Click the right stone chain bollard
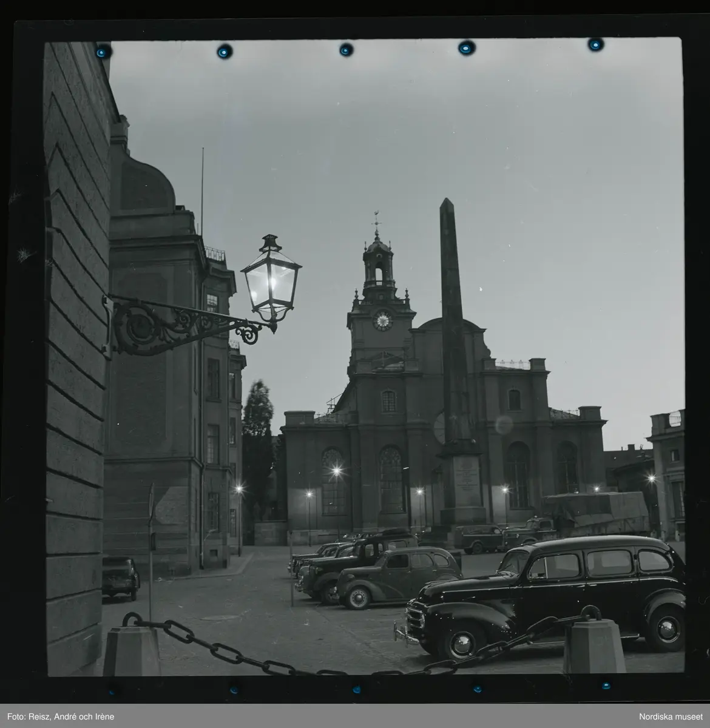Viewport: 710px width, 728px height. [x=593, y=646]
